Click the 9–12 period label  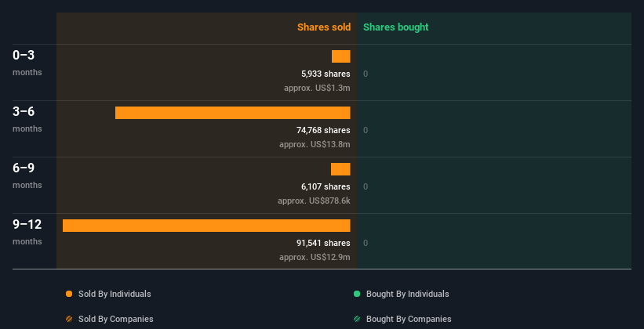[x=27, y=224]
